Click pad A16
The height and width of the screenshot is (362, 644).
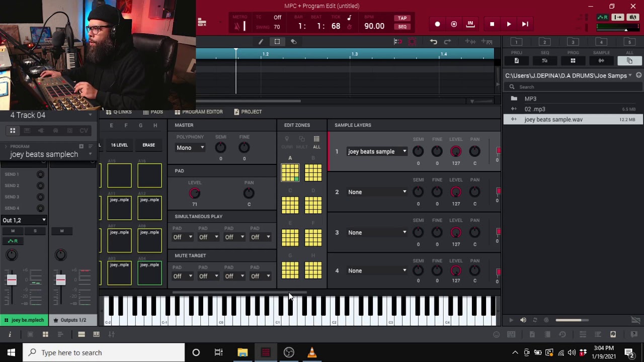pos(149,175)
